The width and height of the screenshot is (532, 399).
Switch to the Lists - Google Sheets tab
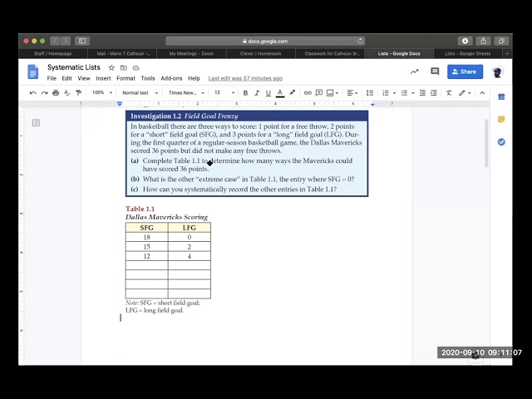(467, 53)
